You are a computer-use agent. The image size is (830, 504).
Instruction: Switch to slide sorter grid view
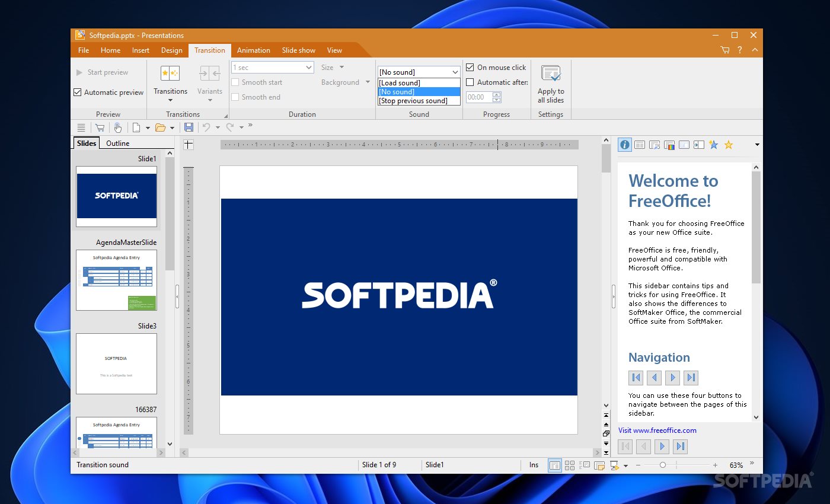point(570,465)
